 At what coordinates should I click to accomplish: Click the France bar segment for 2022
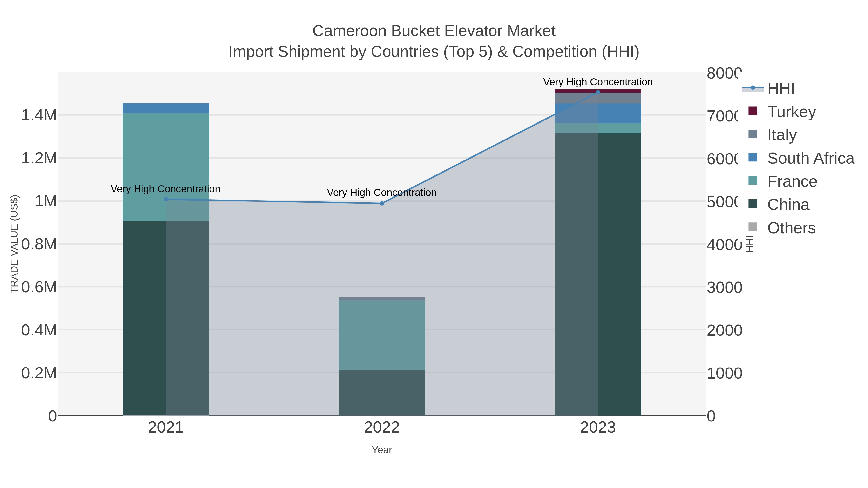click(x=382, y=335)
